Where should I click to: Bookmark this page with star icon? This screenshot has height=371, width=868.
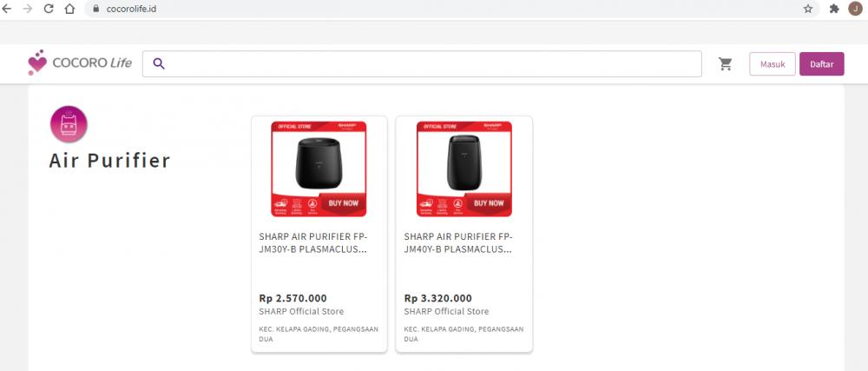(807, 9)
